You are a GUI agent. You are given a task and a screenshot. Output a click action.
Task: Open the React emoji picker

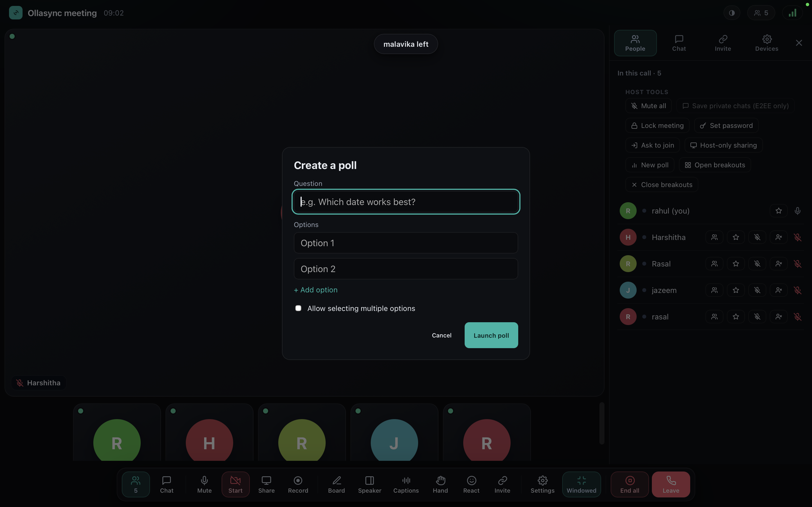[x=471, y=484]
